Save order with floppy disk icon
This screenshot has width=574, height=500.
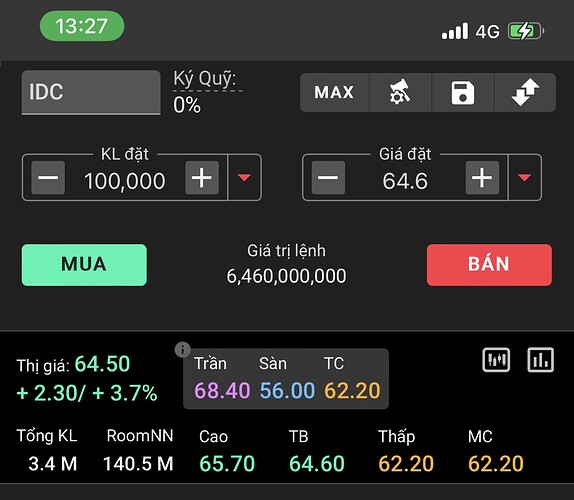tap(463, 93)
